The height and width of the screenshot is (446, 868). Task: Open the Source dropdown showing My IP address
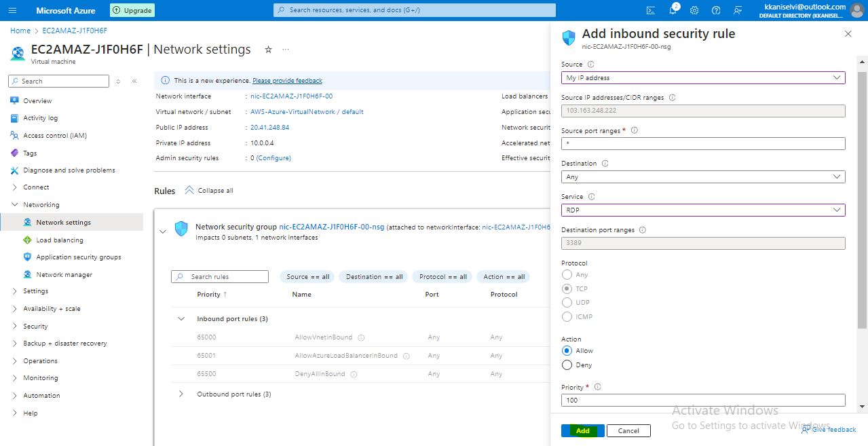pos(702,78)
